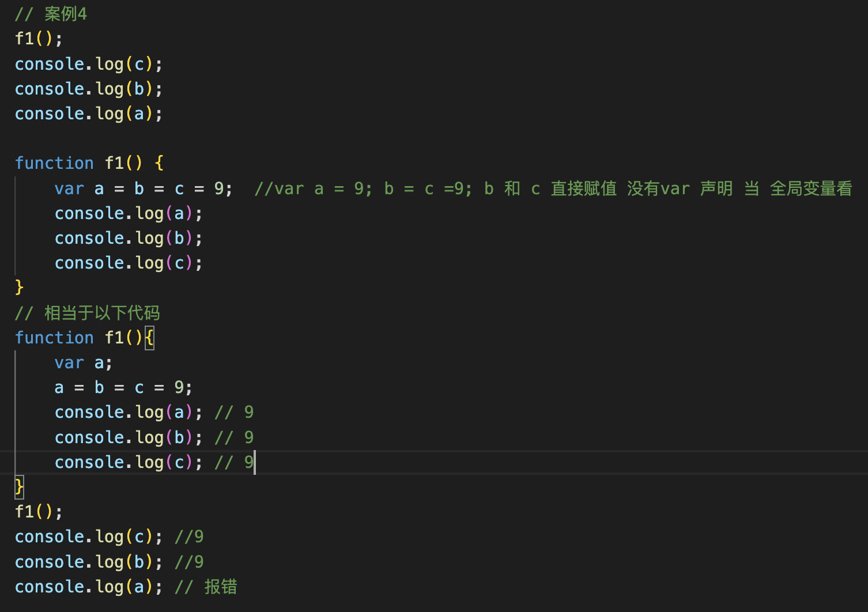The image size is (868, 612).
Task: Click the highlighted closing brace of the second f1
Action: point(19,487)
